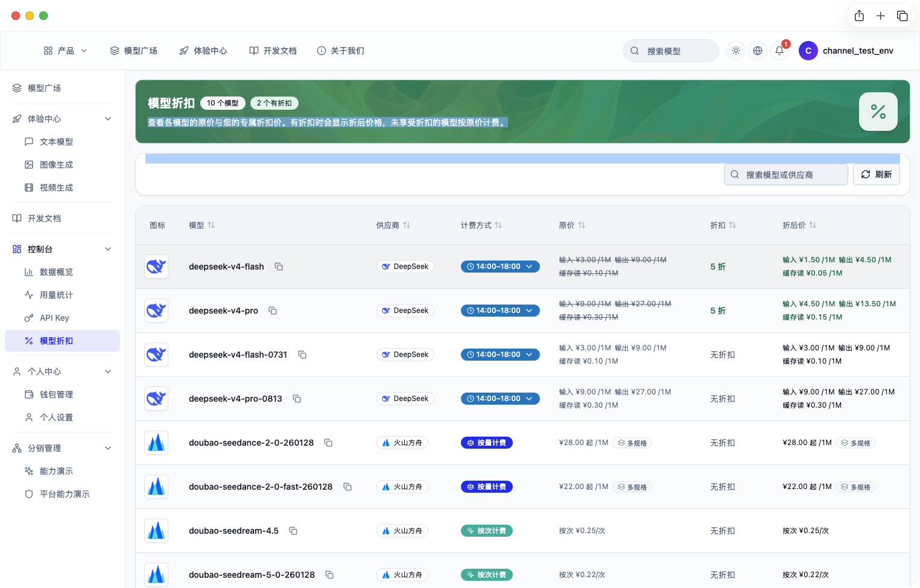Click the percent icon in the banner
The width and height of the screenshot is (920, 588).
[x=878, y=112]
